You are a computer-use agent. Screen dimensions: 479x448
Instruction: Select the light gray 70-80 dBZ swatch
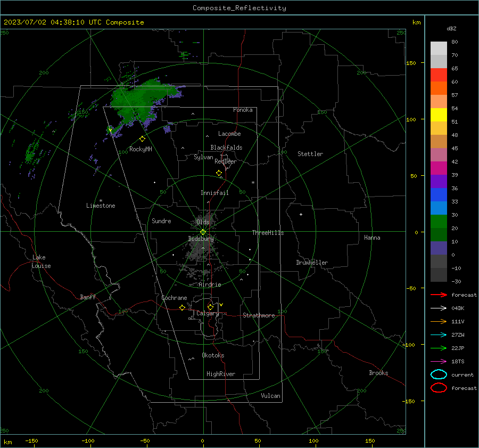[x=439, y=48]
